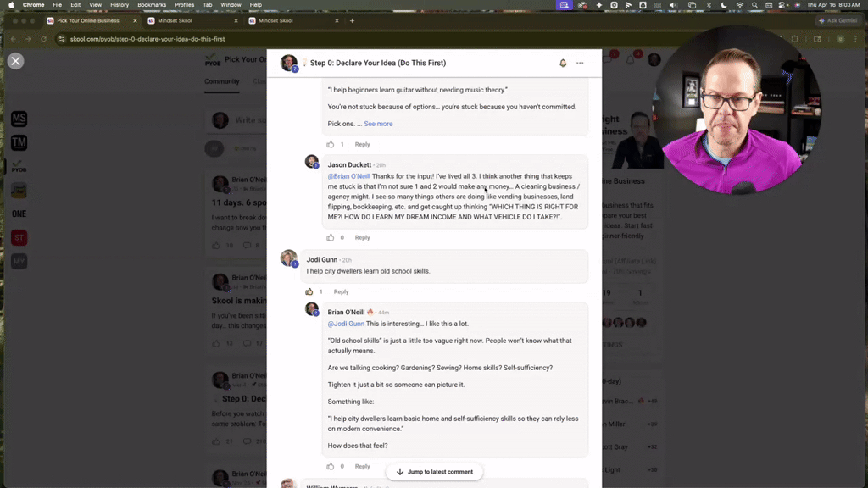Reply to Jason Duckett's comment
Image resolution: width=868 pixels, height=488 pixels.
tap(362, 237)
